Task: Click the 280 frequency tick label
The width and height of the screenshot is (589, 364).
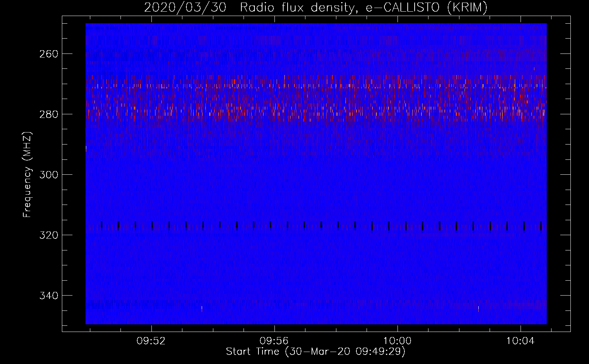Action: (48, 114)
